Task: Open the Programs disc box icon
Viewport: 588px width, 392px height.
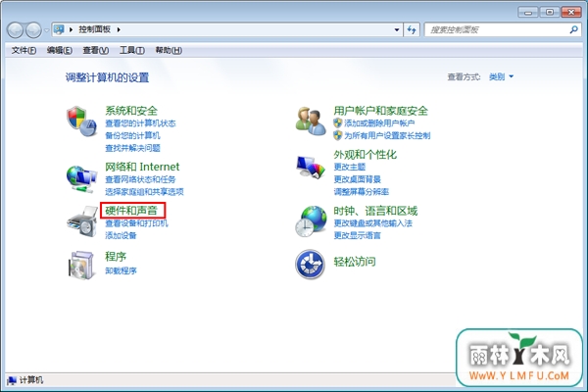Action: (81, 266)
